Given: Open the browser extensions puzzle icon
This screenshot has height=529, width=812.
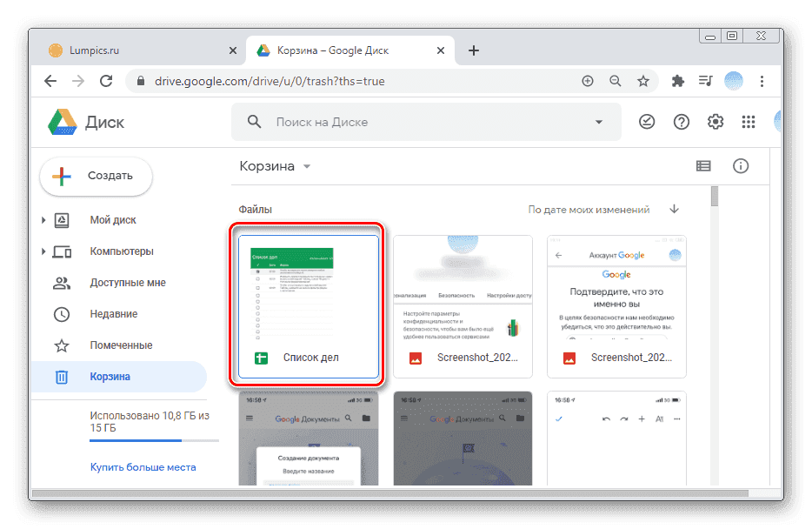Looking at the screenshot, I should (x=677, y=81).
